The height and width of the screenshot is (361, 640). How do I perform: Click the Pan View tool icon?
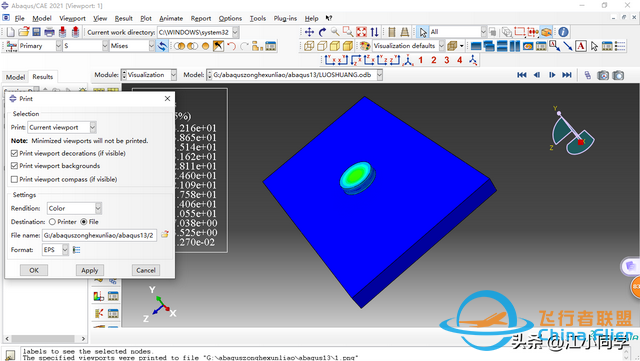(309, 32)
